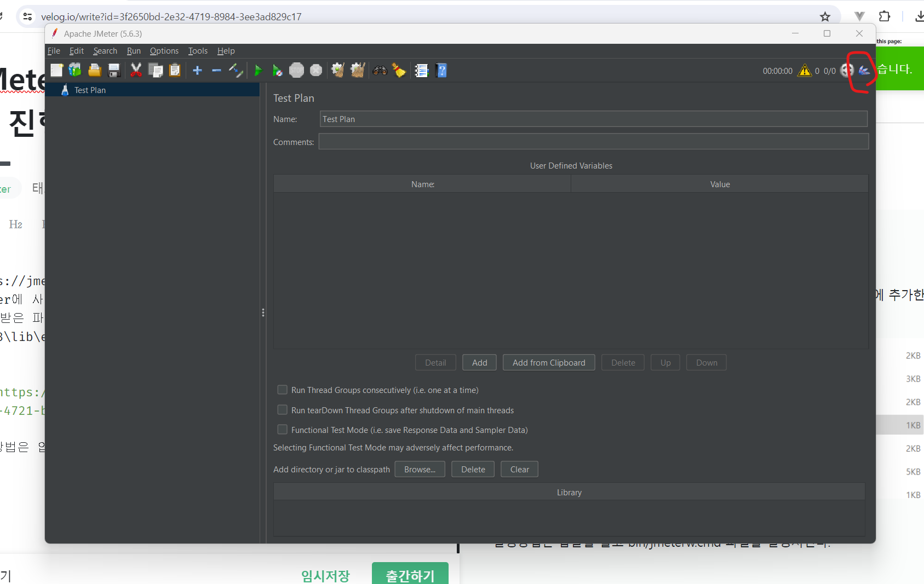The image size is (924, 584).
Task: Click the yellow warning log icon
Action: [805, 70]
